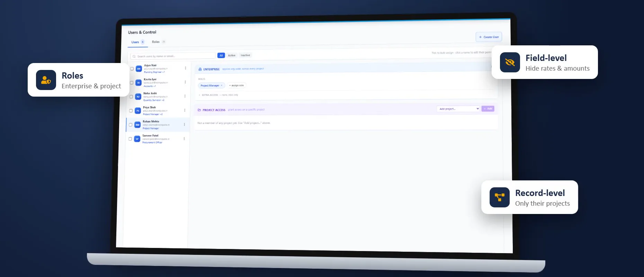Open the three-dot menu for Rohan Mehta
Image resolution: width=644 pixels, height=277 pixels.
[x=184, y=124]
